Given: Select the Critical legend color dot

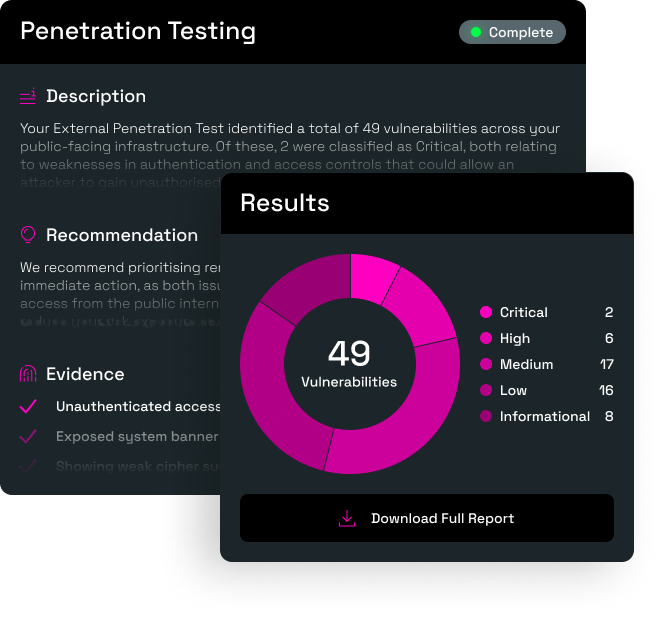Looking at the screenshot, I should (x=486, y=312).
